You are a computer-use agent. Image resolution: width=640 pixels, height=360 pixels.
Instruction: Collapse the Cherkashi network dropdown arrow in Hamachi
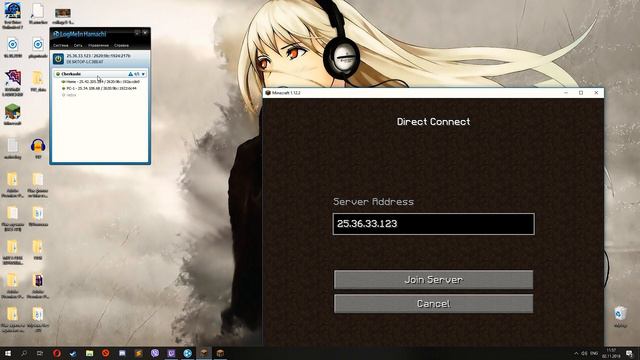coord(143,74)
